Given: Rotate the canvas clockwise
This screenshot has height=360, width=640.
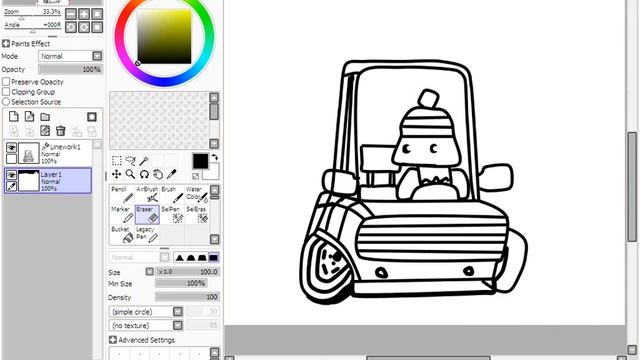Looking at the screenshot, I should (84, 27).
